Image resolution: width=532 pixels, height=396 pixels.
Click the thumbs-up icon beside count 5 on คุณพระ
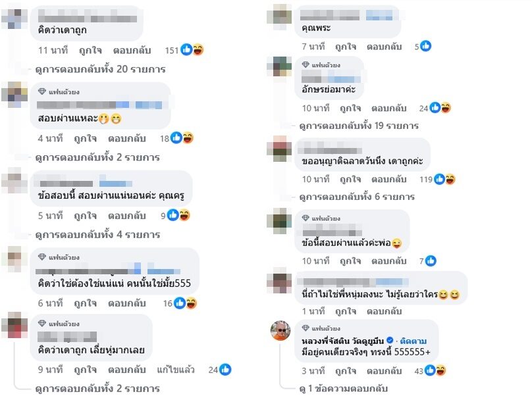[x=426, y=46]
